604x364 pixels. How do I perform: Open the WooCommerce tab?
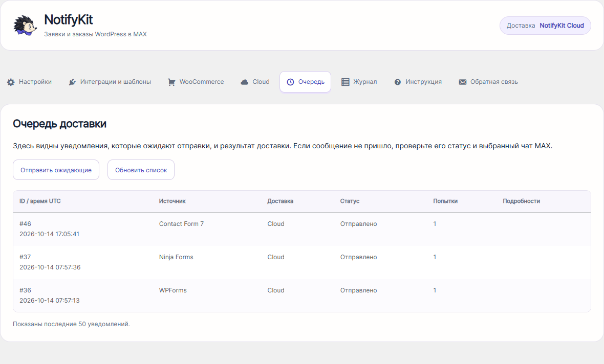coord(196,82)
